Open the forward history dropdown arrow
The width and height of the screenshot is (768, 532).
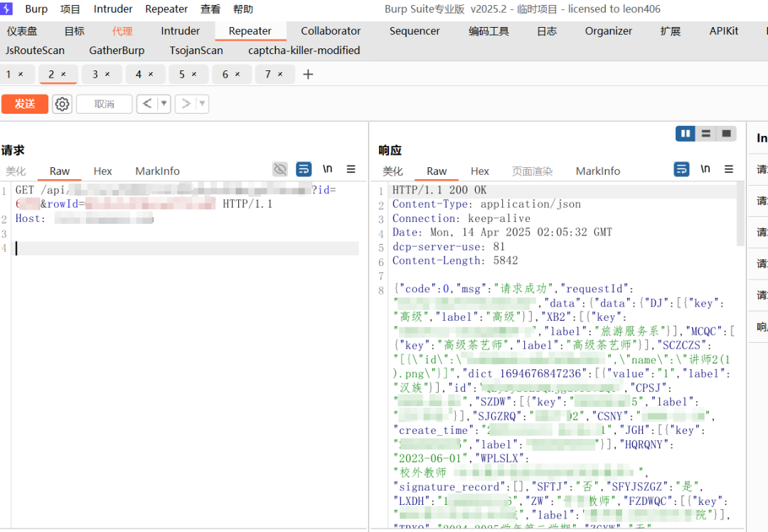tap(202, 104)
